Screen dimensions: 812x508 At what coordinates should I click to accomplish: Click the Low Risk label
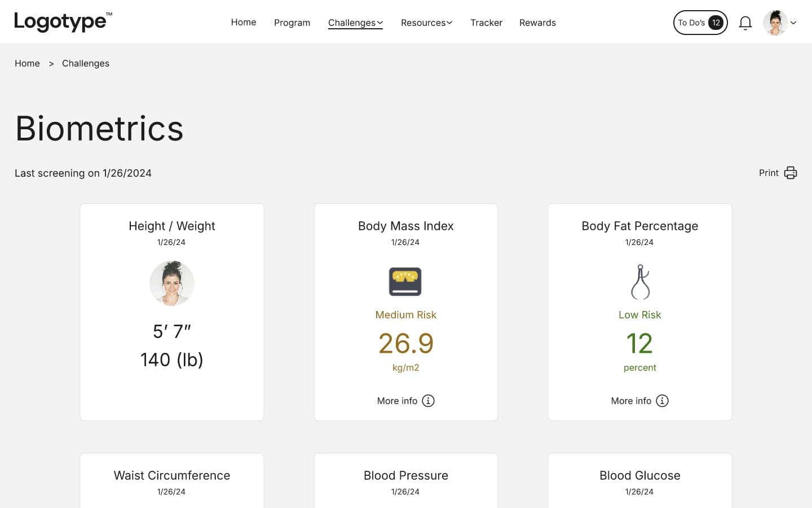(x=640, y=315)
